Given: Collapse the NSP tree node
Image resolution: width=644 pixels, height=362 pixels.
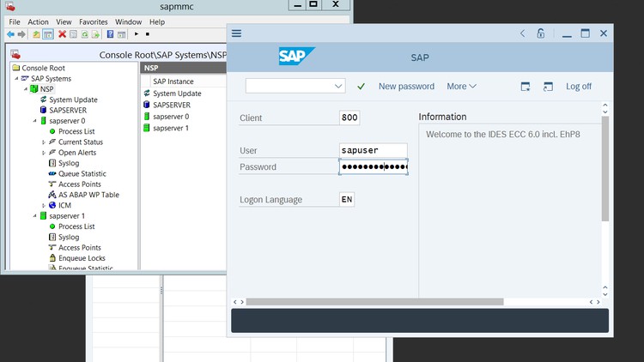Looking at the screenshot, I should click(x=26, y=89).
